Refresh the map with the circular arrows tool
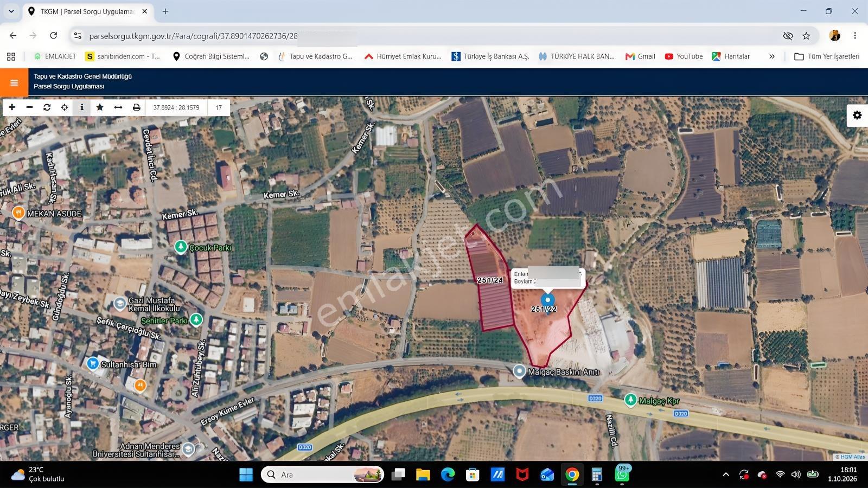Screen dimensions: 868x488 click(x=47, y=107)
